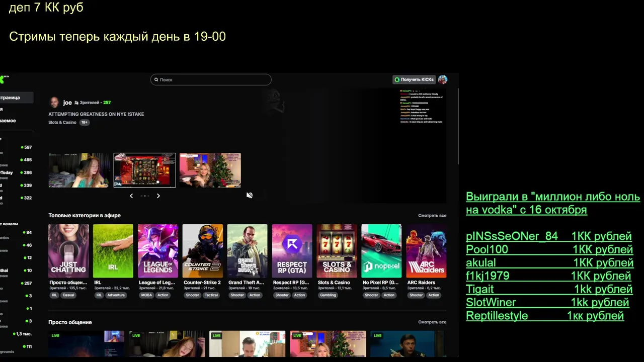Image resolution: width=644 pixels, height=362 pixels.
Task: Click Смотреть все for Просто общение
Action: [x=432, y=322]
